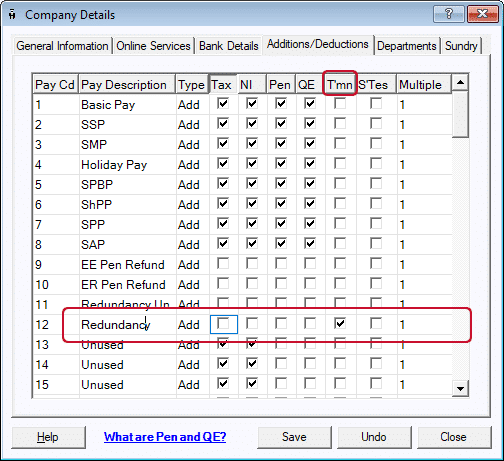Click the Help button
Screen dimensions: 504x461
pos(48,437)
